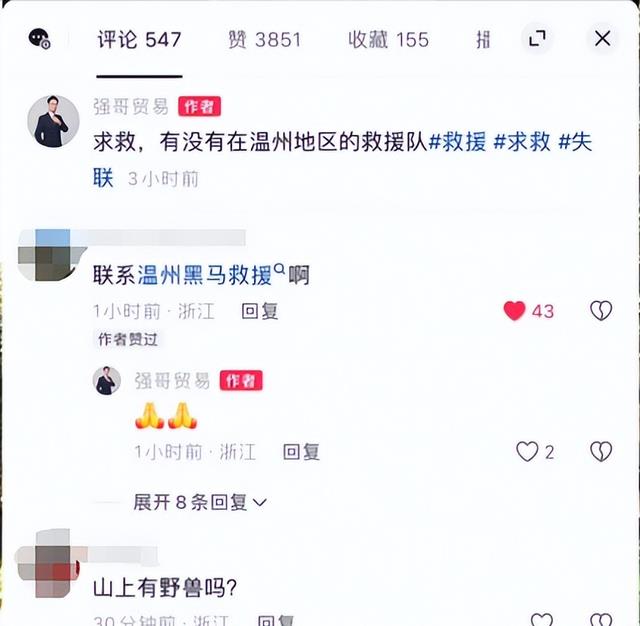
Task: Reply to the 联系温州黑马救援 comment via 回复
Action: pyautogui.click(x=260, y=311)
